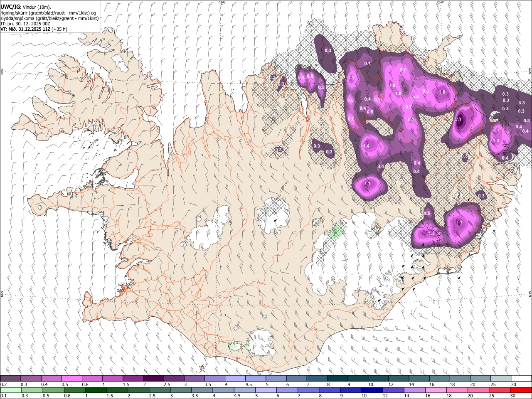Screen dimensions: 532x399
Task: Select periwinkle rain swatch between 6 and 7
Action: coord(287,390)
